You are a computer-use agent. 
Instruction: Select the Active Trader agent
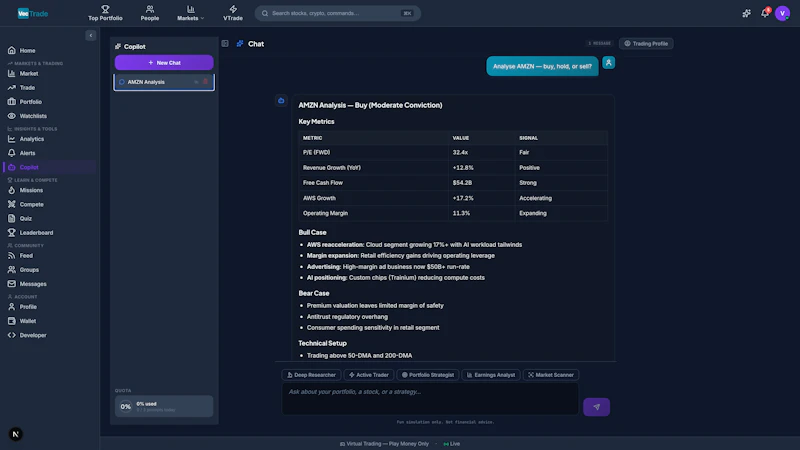pos(369,375)
